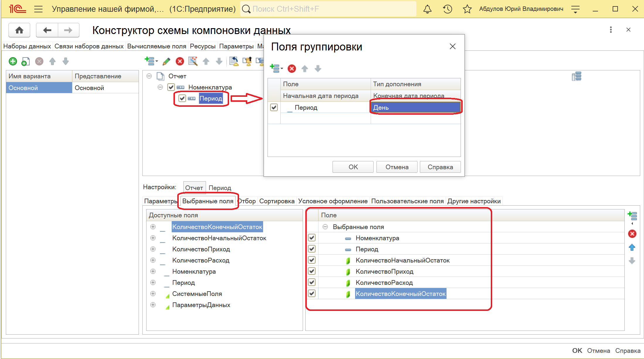This screenshot has height=359, width=644.
Task: Click Отмена at the bottom of constructor
Action: pos(598,350)
